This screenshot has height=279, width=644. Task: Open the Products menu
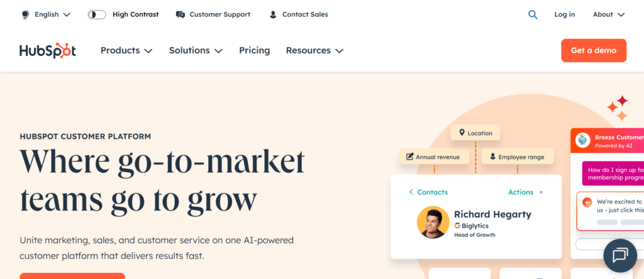(126, 50)
